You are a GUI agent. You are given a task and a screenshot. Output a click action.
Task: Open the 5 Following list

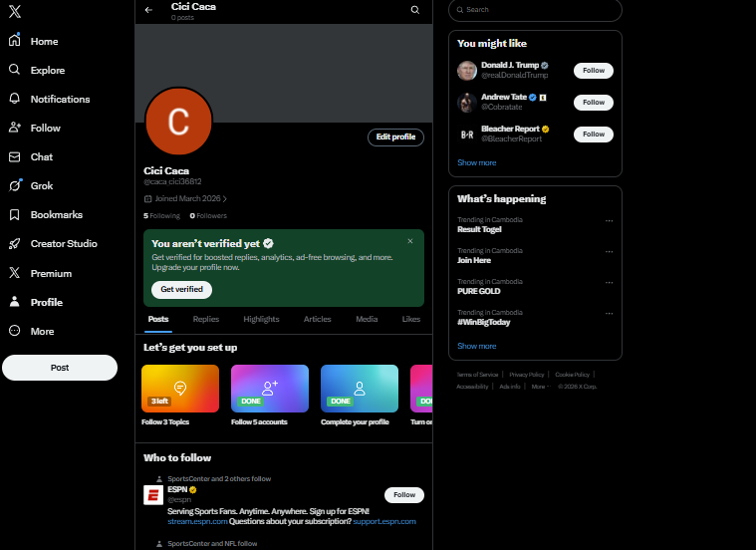coord(161,215)
